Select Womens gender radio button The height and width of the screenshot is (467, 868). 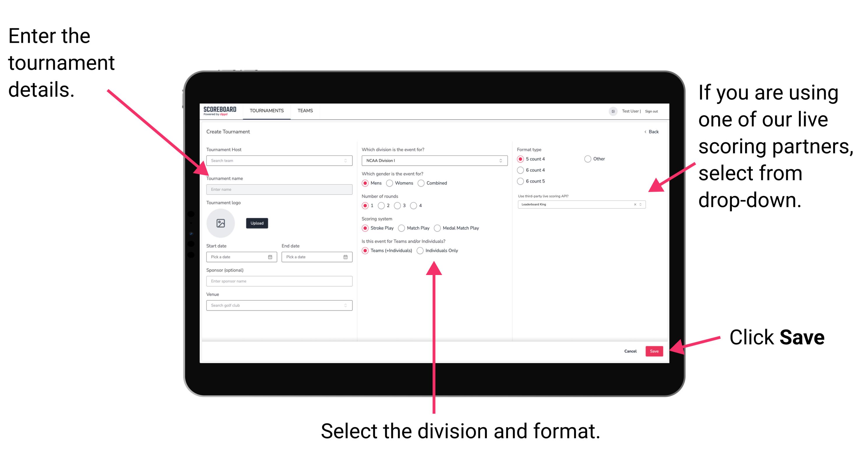[x=390, y=183]
